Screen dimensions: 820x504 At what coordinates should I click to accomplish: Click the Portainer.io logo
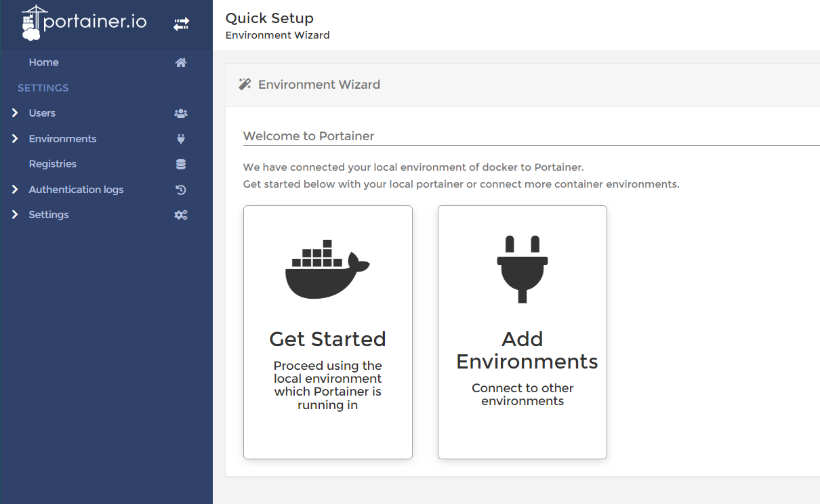click(x=84, y=22)
